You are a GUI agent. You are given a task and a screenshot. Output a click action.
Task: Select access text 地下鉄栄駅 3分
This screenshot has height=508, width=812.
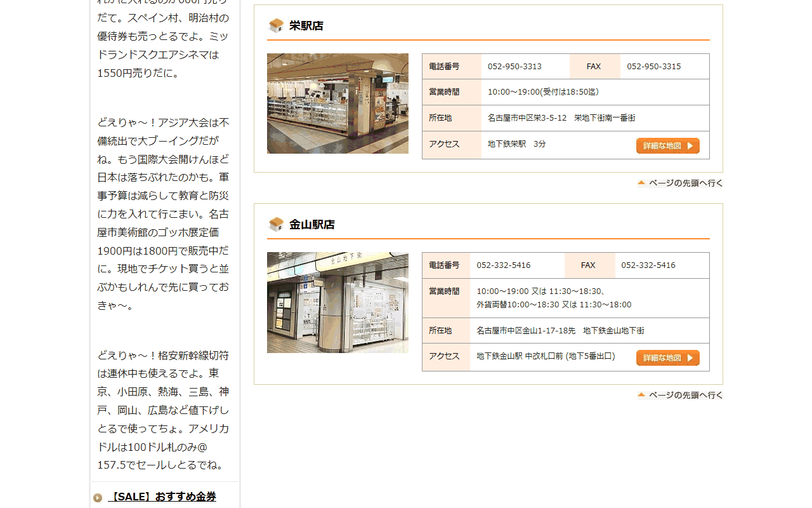pos(517,144)
